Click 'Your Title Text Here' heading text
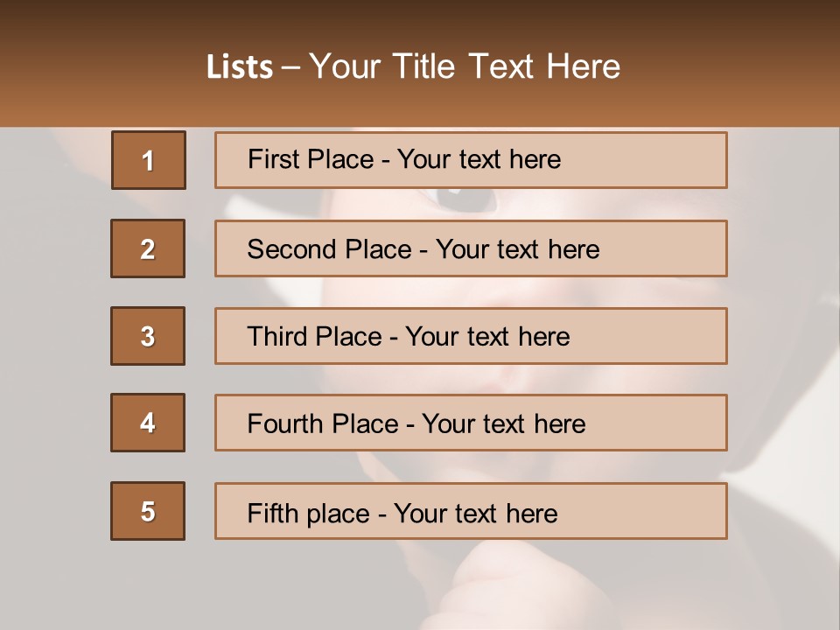840x630 pixels. click(465, 66)
